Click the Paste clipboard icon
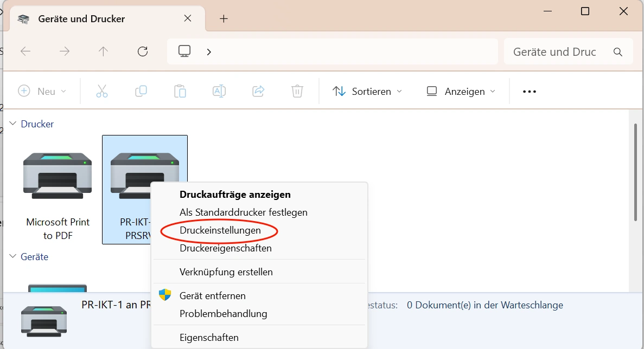Viewport: 644px width, 349px height. 180,91
